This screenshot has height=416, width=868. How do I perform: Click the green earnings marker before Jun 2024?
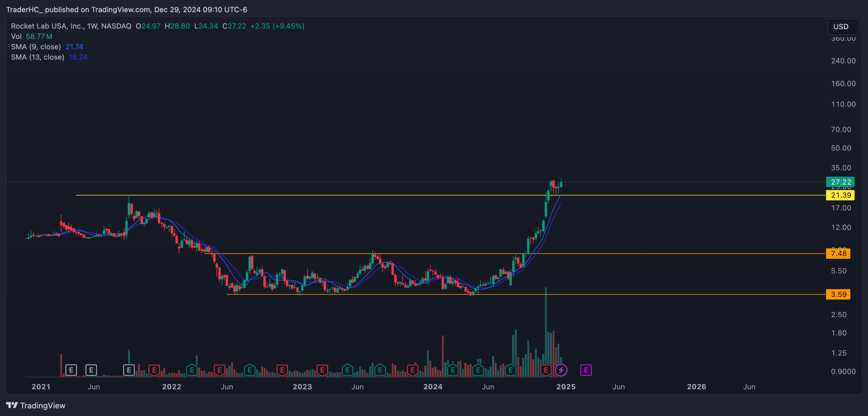pyautogui.click(x=478, y=370)
